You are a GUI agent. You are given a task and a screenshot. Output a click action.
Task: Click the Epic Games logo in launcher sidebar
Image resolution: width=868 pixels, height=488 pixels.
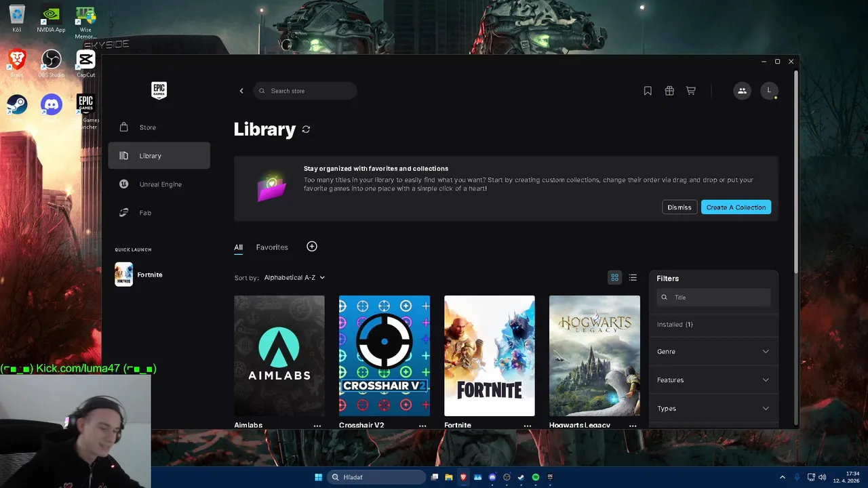[x=159, y=90]
